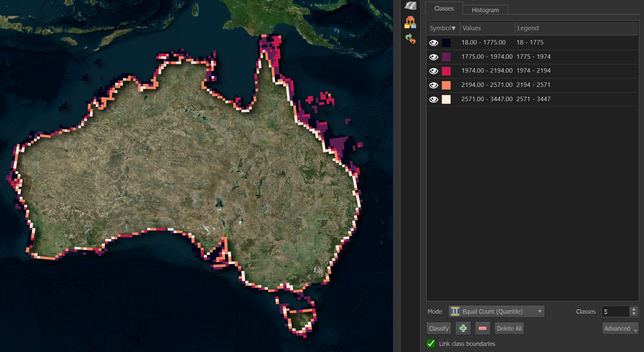
Task: Click the undo/redo history icon
Action: [x=410, y=39]
